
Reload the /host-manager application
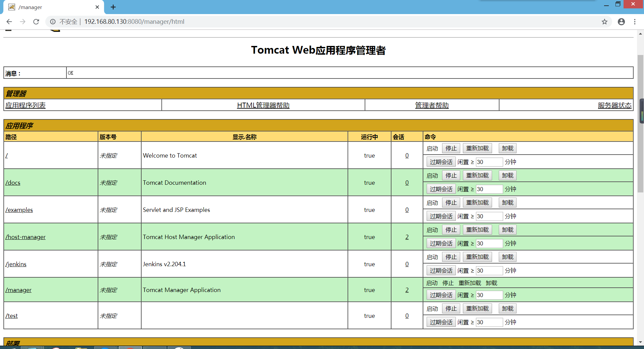(477, 230)
